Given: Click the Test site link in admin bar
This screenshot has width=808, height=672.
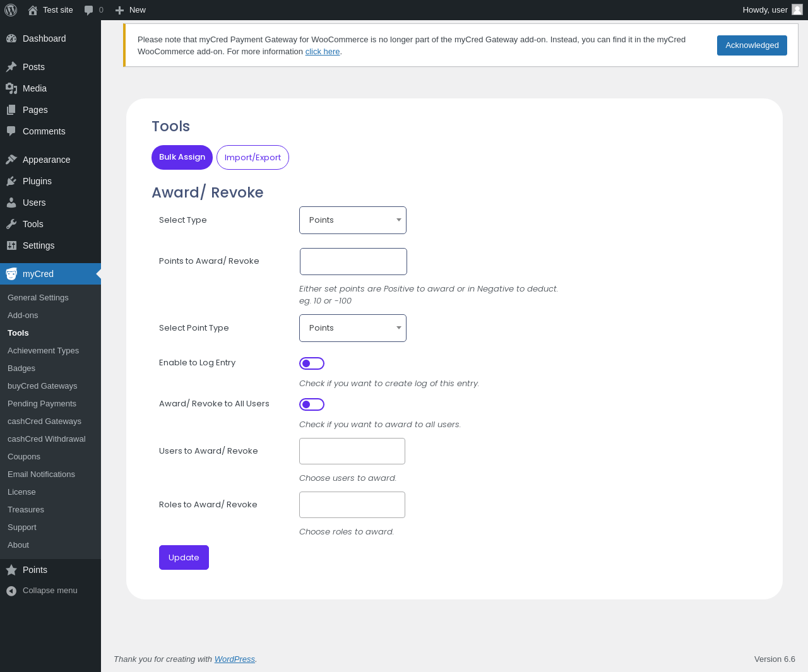Looking at the screenshot, I should (58, 10).
